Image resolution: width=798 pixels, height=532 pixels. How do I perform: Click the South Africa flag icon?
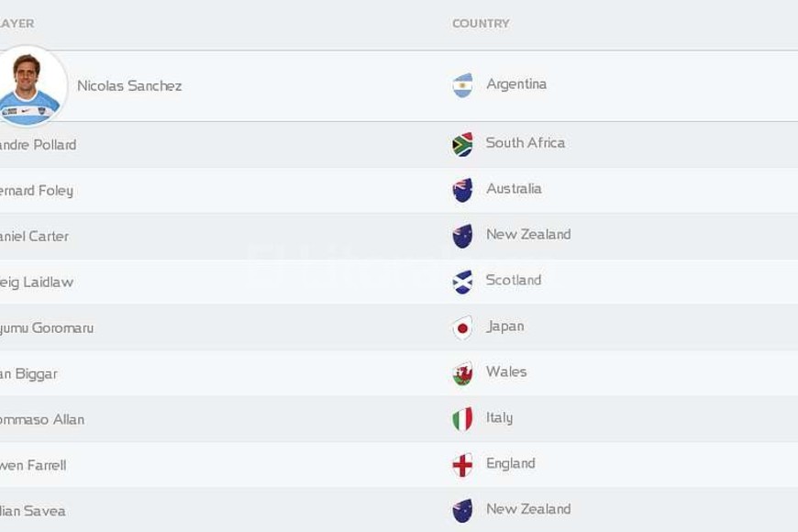click(462, 144)
